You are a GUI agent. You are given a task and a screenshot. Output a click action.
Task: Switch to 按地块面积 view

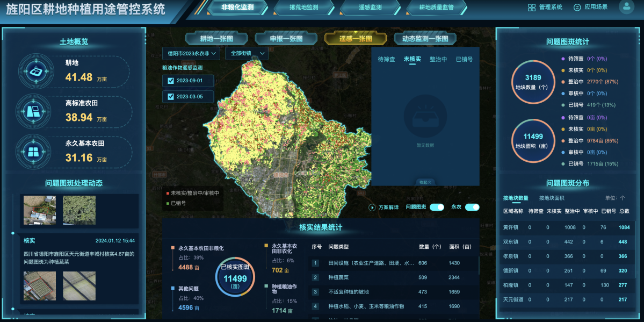coord(551,198)
